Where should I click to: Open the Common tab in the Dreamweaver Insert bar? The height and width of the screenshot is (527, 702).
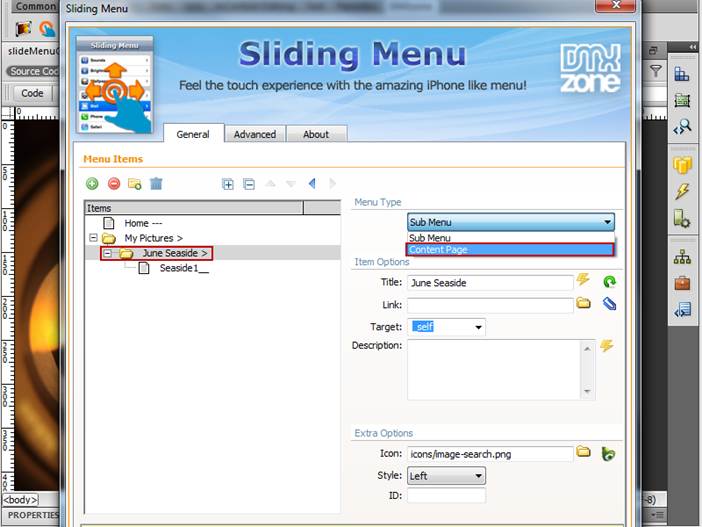pyautogui.click(x=35, y=6)
